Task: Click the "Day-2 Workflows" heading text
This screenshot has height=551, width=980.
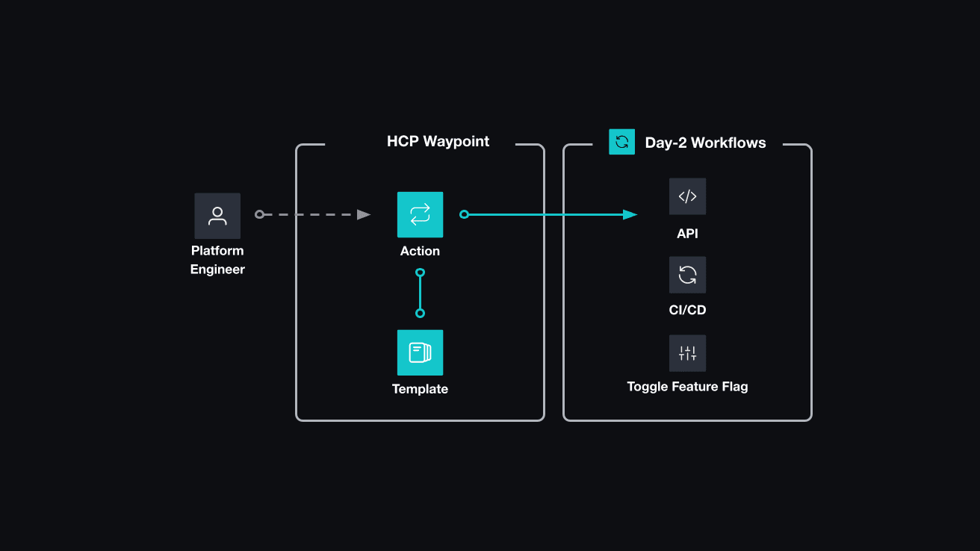Action: pyautogui.click(x=705, y=143)
